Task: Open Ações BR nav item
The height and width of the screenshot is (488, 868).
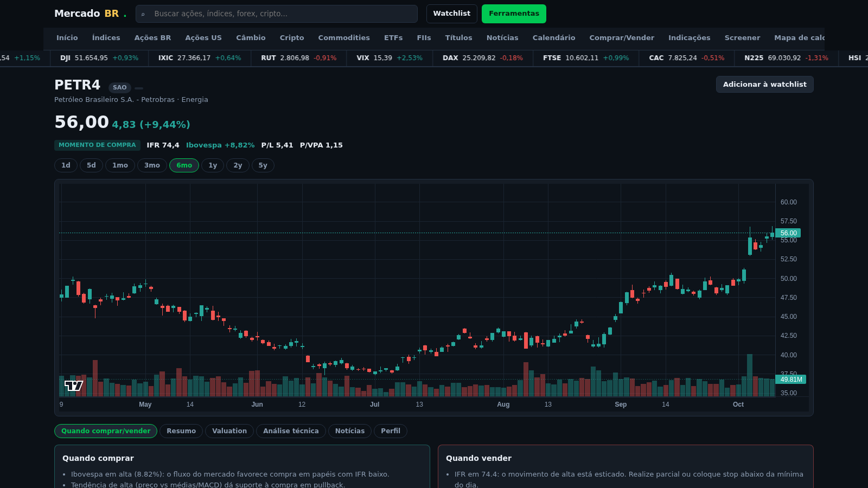Action: [x=152, y=38]
